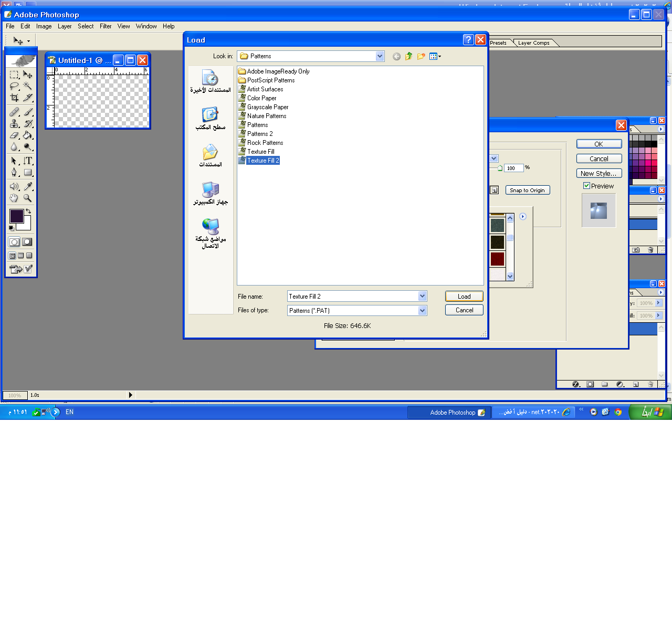This screenshot has width=672, height=644.
Task: Pick the Clone Stamp tool
Action: click(14, 124)
